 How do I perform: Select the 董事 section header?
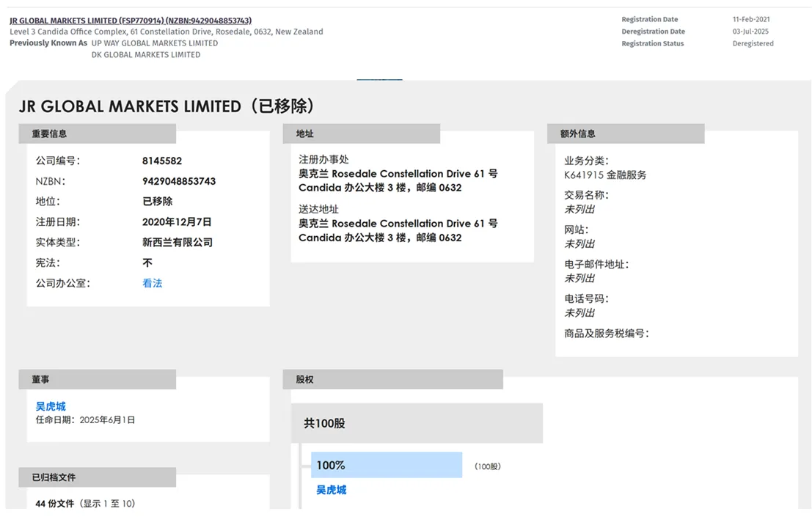(98, 379)
